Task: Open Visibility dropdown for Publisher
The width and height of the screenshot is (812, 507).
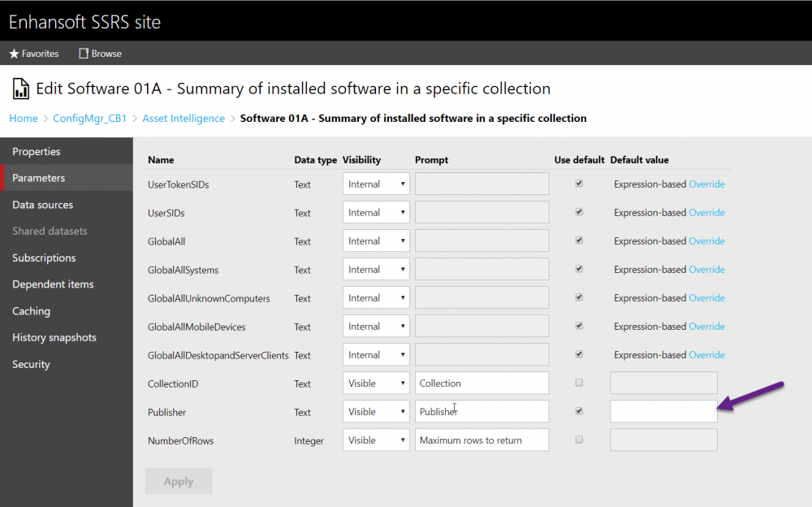Action: click(x=376, y=412)
